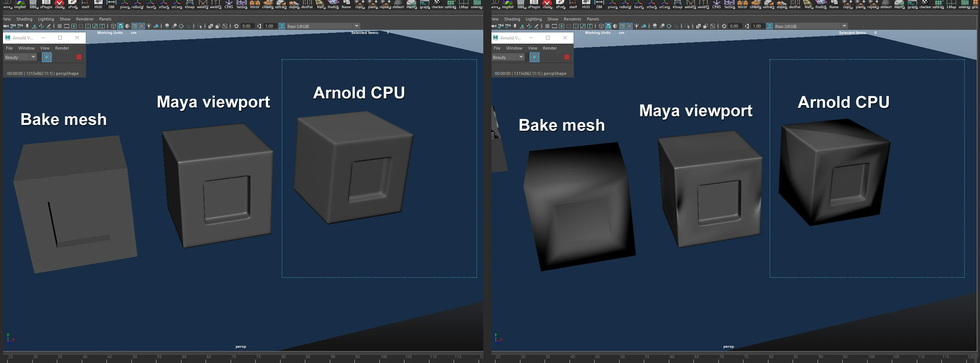
Task: Click select camera icon in left viewport toolbar
Action: pos(6,26)
